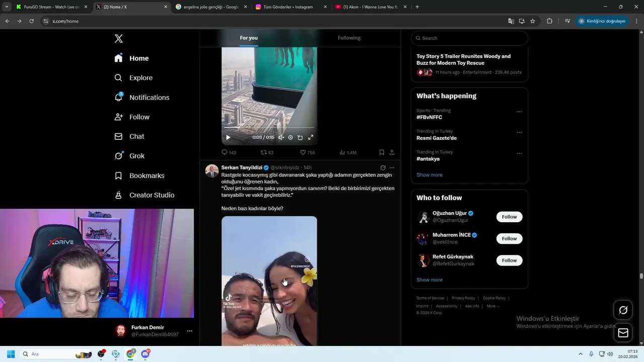Viewport: 644px width, 362px height.
Task: Open the #antakya trend
Action: [428, 159]
